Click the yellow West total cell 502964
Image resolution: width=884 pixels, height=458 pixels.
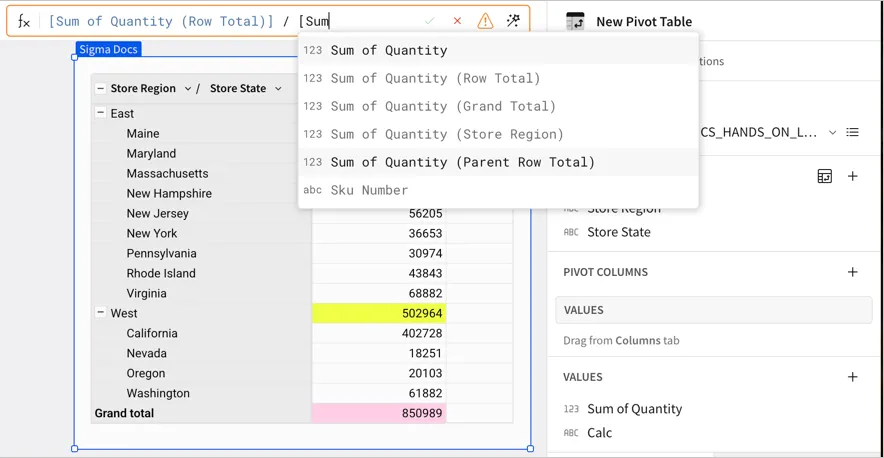(x=379, y=313)
